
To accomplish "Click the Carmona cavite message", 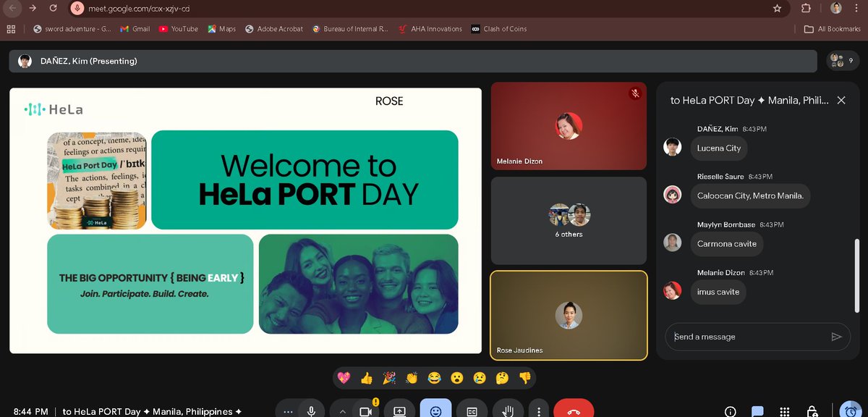I will [727, 244].
